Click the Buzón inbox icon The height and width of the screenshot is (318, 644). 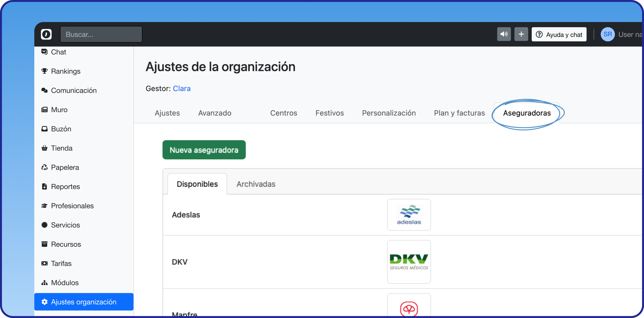pos(44,129)
